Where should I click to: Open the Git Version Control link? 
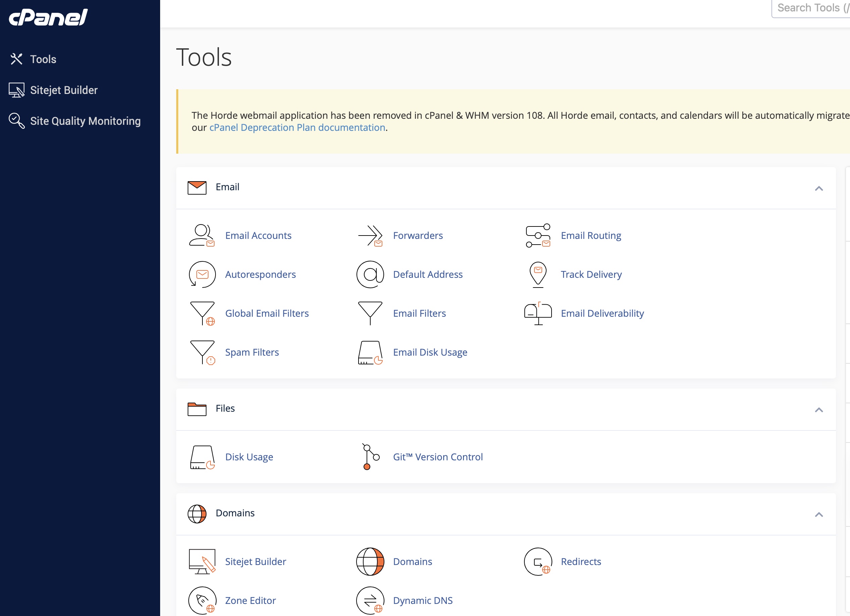point(438,457)
